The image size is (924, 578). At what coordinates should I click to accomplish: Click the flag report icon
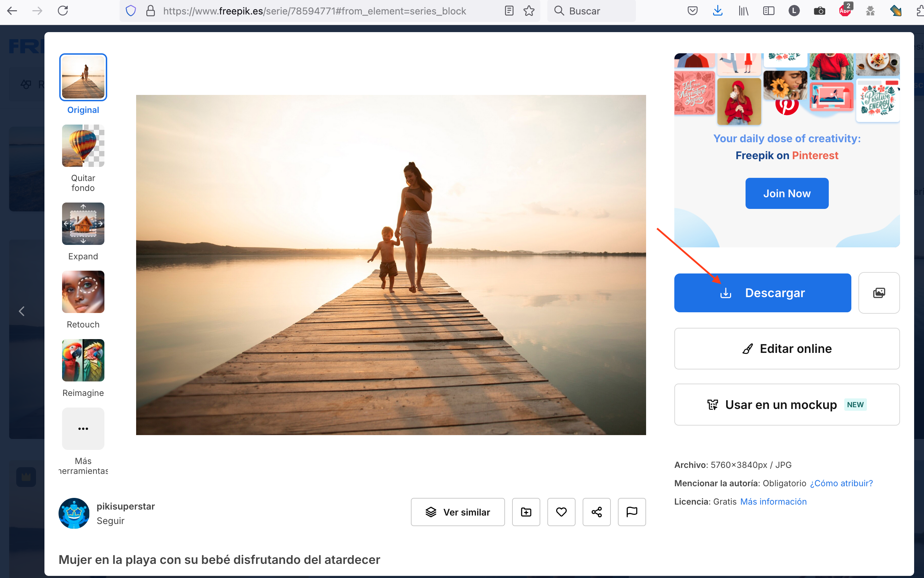631,512
